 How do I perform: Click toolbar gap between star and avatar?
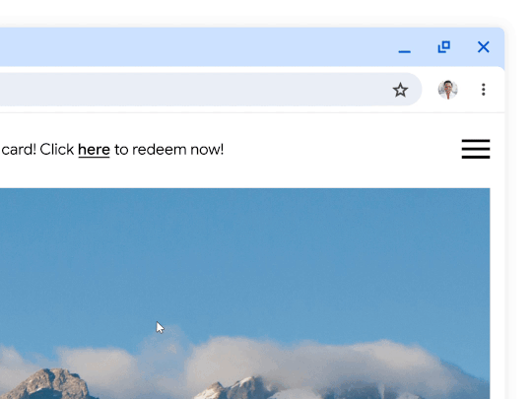tap(430, 90)
